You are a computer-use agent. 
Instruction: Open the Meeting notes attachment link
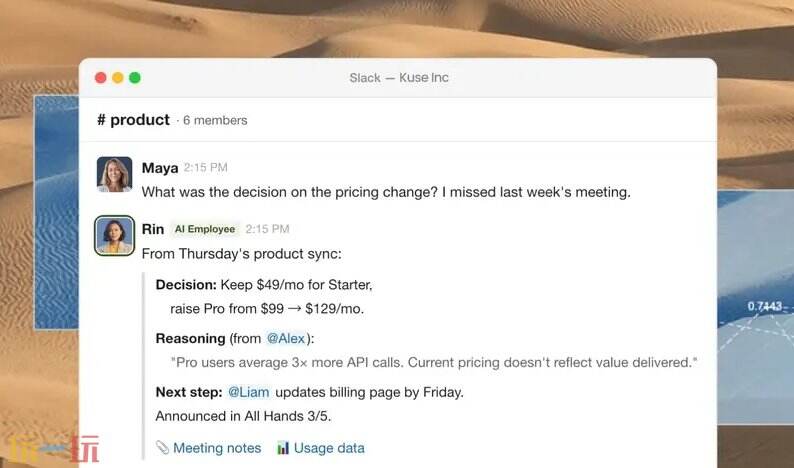coord(217,448)
